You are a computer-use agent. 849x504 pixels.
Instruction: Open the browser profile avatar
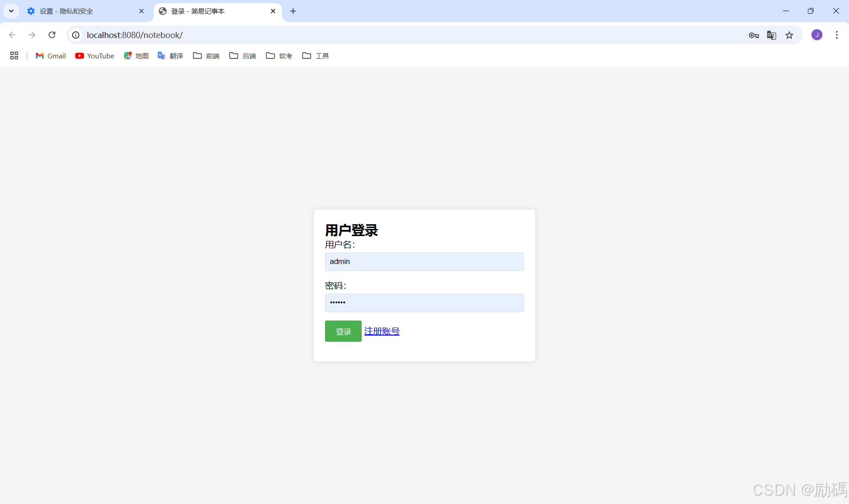click(x=817, y=34)
